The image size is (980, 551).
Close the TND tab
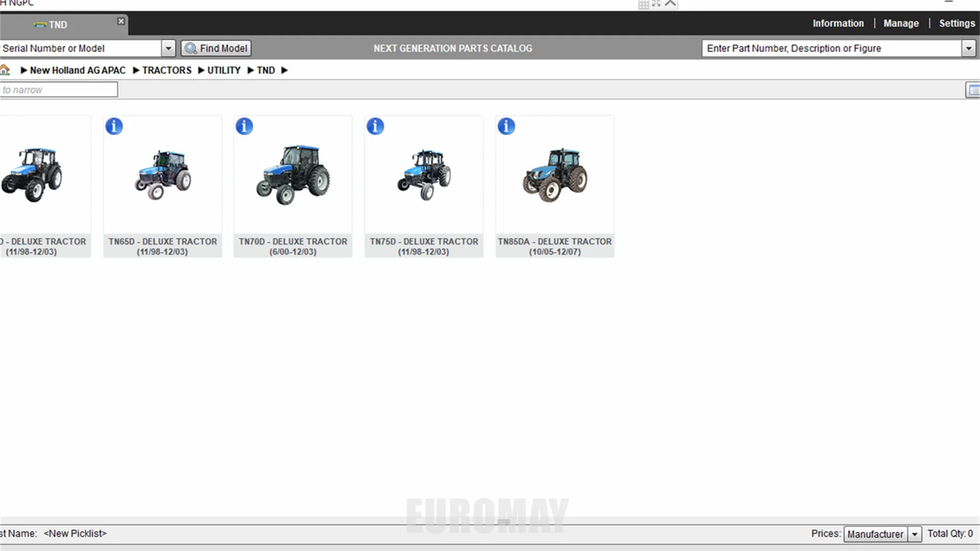(x=121, y=21)
